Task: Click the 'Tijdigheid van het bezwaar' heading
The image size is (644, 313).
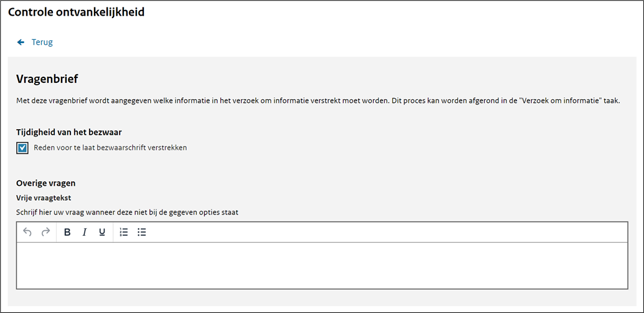Action: click(x=69, y=132)
